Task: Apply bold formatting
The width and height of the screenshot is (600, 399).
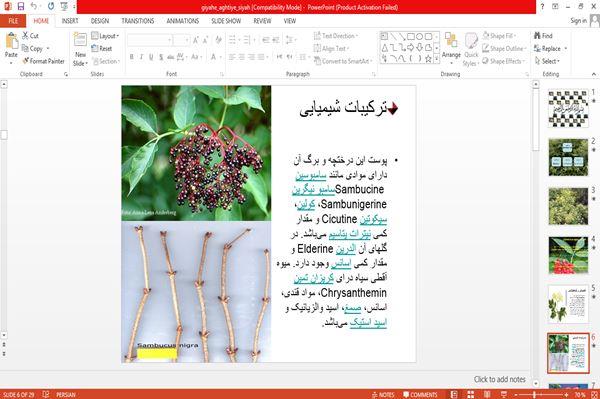Action: tap(132, 57)
